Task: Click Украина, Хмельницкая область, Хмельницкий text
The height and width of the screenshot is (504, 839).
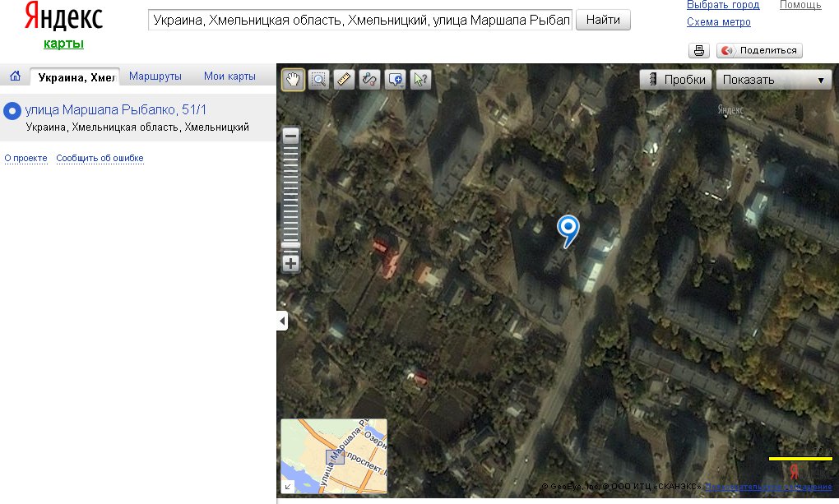Action: click(x=137, y=127)
